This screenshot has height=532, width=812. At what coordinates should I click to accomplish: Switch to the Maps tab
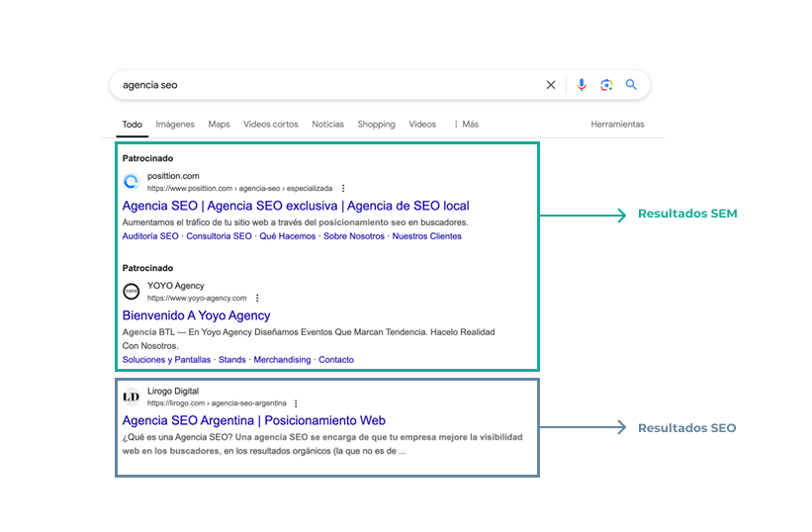click(219, 125)
